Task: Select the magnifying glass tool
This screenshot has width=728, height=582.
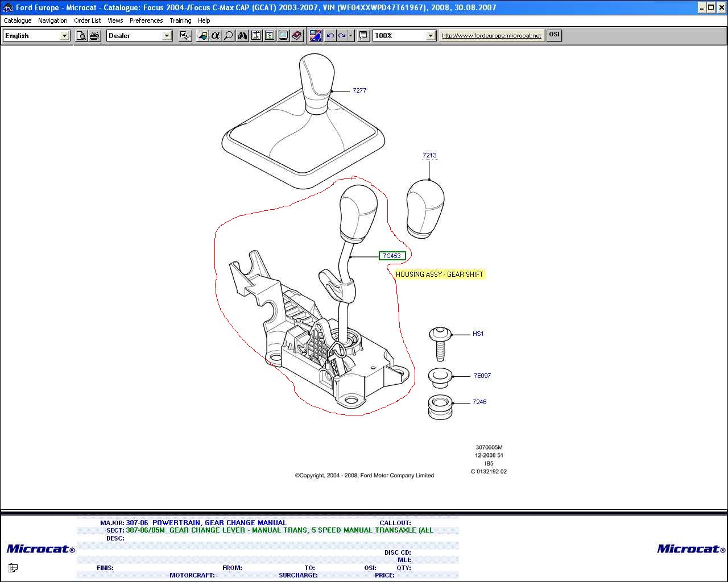Action: (x=229, y=36)
